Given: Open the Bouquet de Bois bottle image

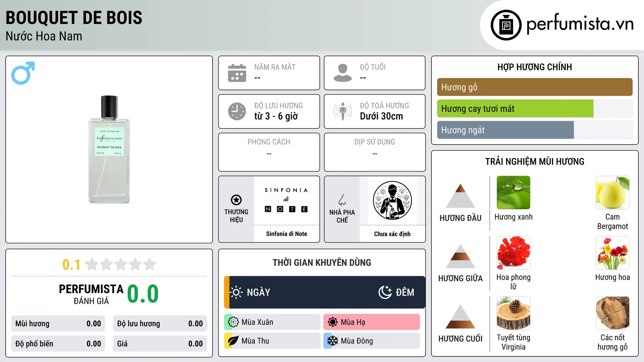Looking at the screenshot, I should (x=109, y=149).
